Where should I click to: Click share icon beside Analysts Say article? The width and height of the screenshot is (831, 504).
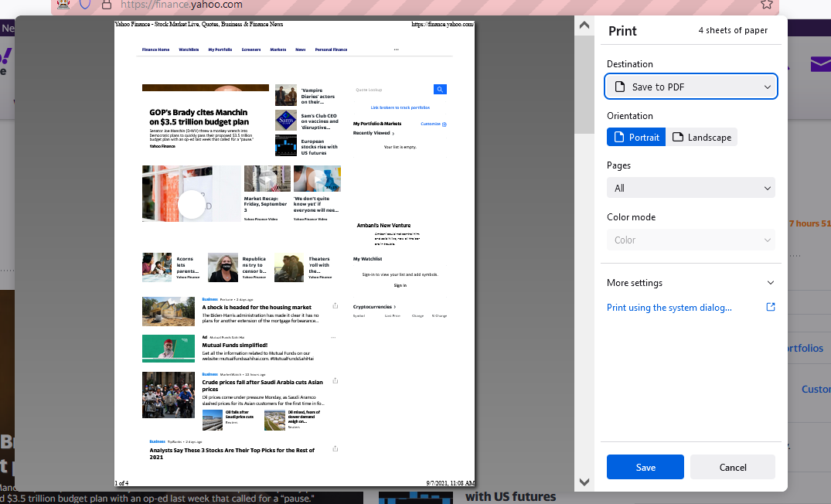pos(335,448)
